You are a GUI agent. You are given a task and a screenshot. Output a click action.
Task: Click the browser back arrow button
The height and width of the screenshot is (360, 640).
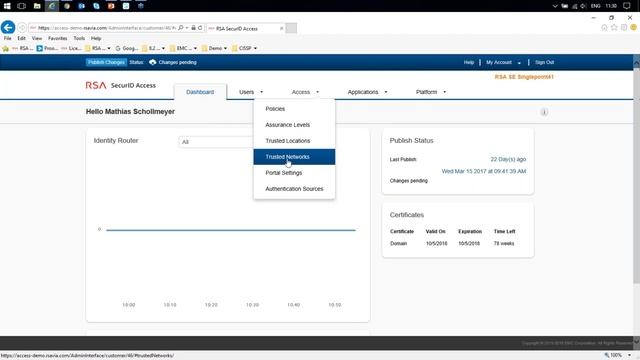[8, 27]
